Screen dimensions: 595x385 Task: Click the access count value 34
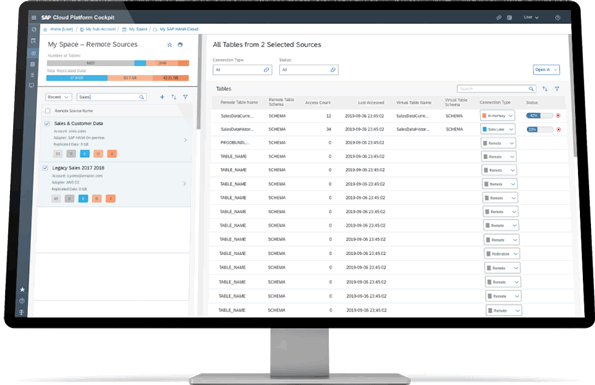(329, 129)
